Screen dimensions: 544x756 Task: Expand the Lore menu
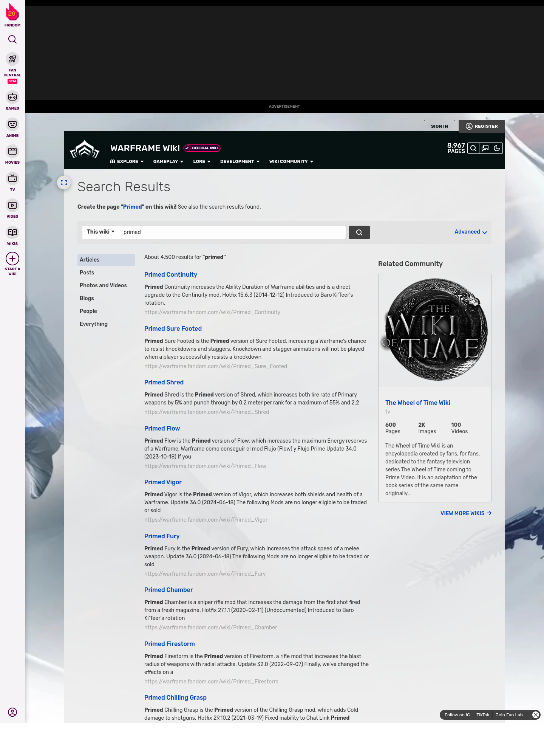[x=202, y=161]
